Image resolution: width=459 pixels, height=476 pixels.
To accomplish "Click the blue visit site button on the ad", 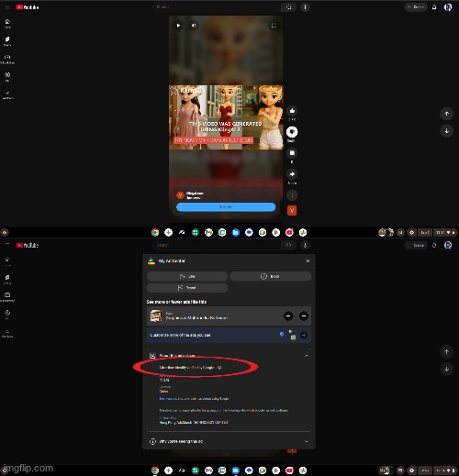I will pos(226,207).
